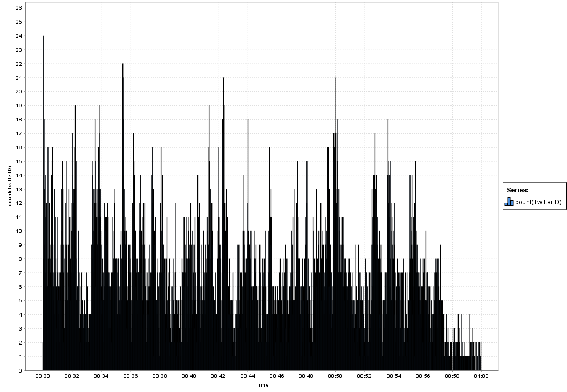The image size is (567, 392).
Task: Click the 00:30 x-axis label
Action: click(42, 376)
